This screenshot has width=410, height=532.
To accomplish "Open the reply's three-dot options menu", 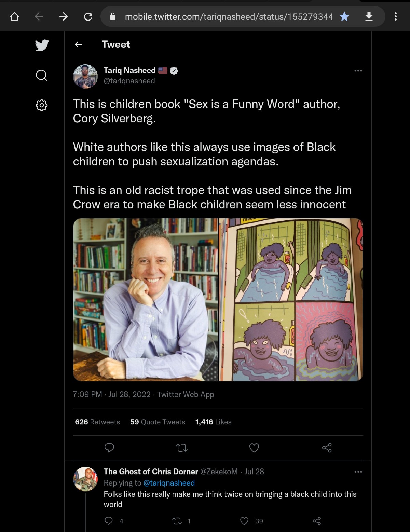I will [358, 472].
